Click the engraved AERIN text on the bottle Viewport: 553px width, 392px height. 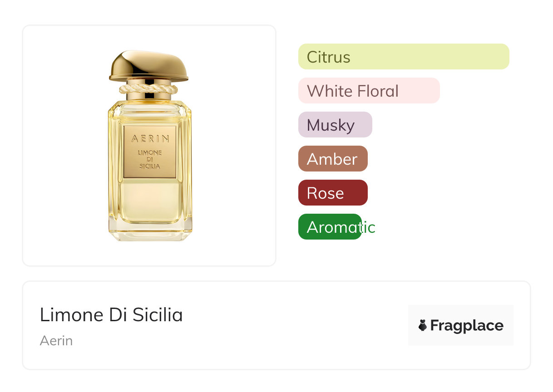(150, 138)
